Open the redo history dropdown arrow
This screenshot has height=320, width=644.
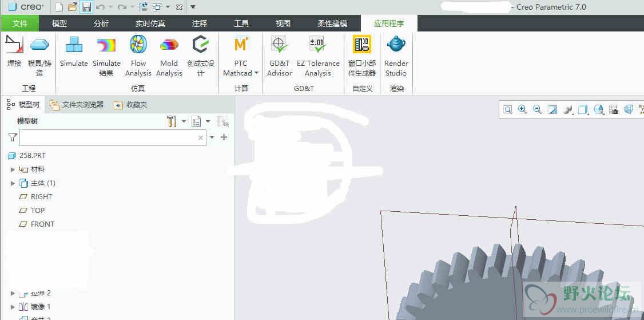coord(132,7)
